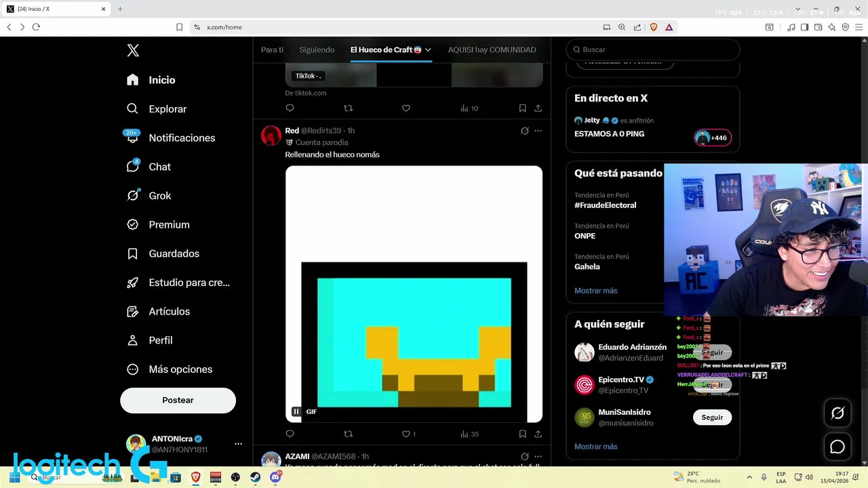Viewport: 868px width, 488px height.
Task: Bookmark Red's 'Rellenando el hueco' post
Action: [522, 434]
